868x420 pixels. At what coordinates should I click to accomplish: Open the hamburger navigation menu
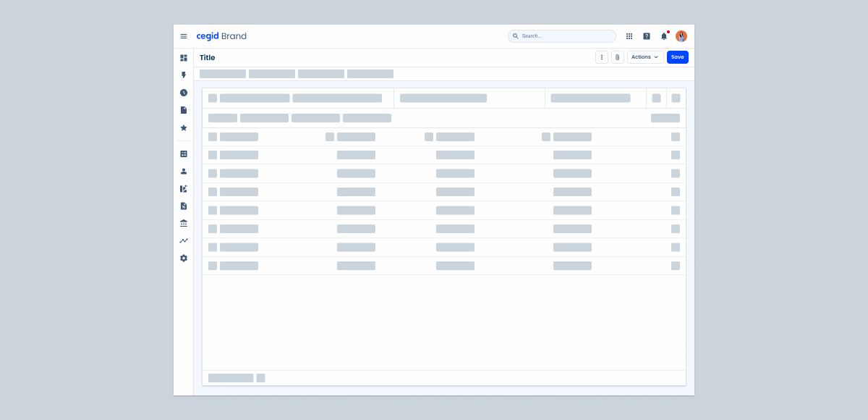coord(184,35)
